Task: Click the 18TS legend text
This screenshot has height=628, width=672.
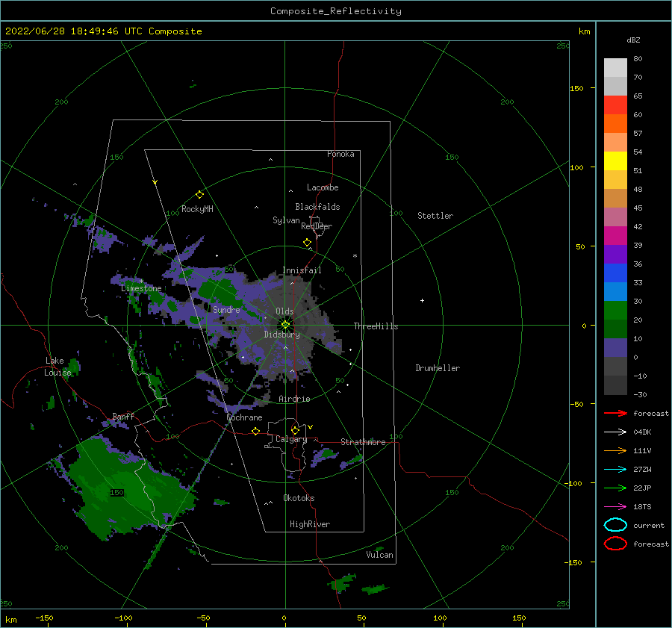Action: click(642, 507)
